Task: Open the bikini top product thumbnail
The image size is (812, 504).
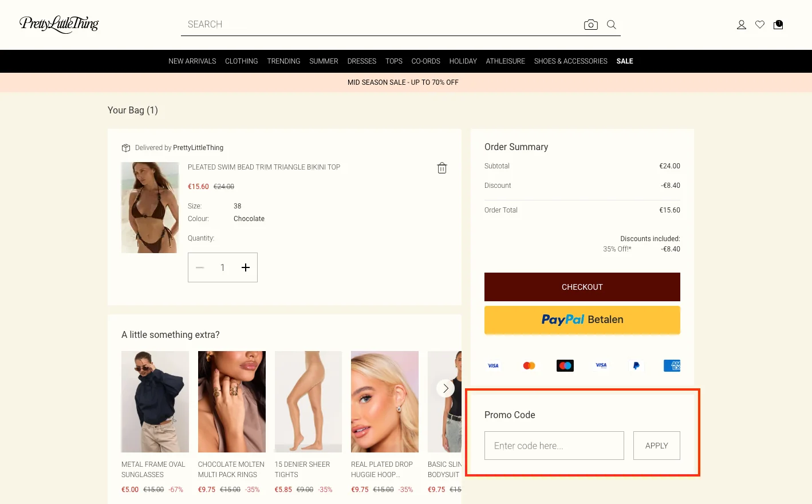Action: (x=150, y=207)
